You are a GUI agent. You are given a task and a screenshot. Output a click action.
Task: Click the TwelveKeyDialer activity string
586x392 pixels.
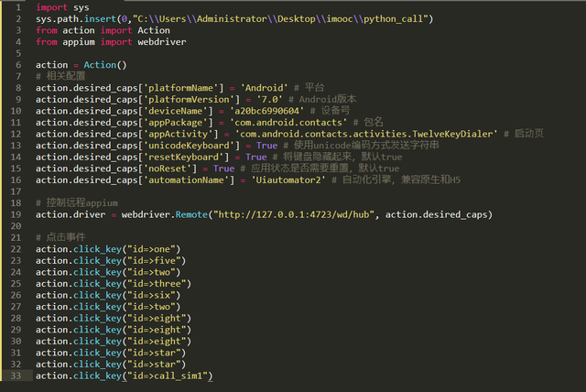tap(366, 134)
